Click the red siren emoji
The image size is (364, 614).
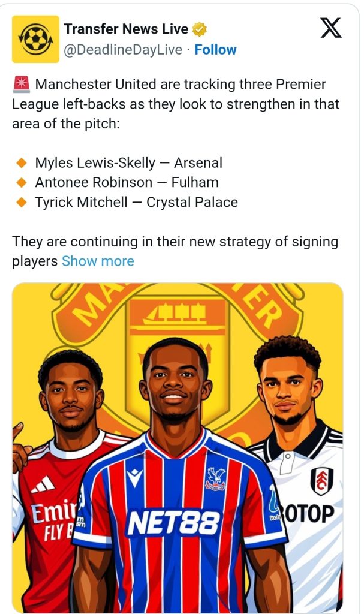[21, 85]
